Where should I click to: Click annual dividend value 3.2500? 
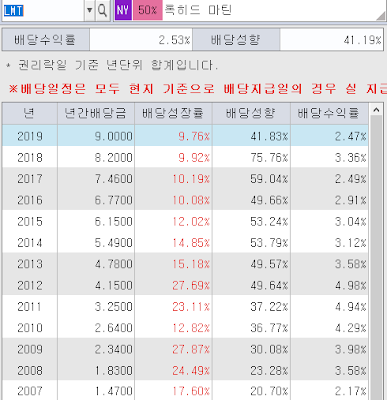tap(114, 307)
